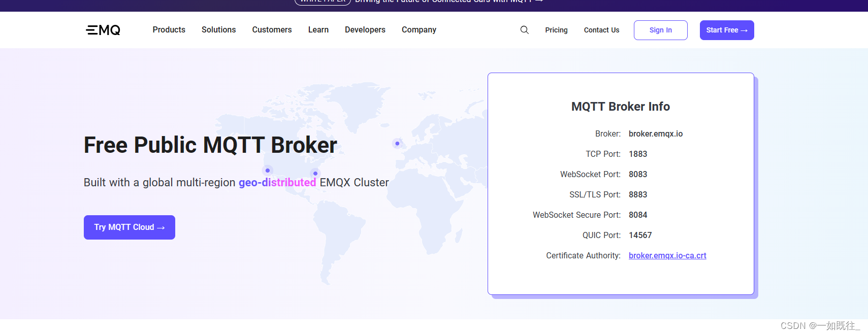Image resolution: width=868 pixels, height=335 pixels.
Task: Open the Contact Us link
Action: 602,30
